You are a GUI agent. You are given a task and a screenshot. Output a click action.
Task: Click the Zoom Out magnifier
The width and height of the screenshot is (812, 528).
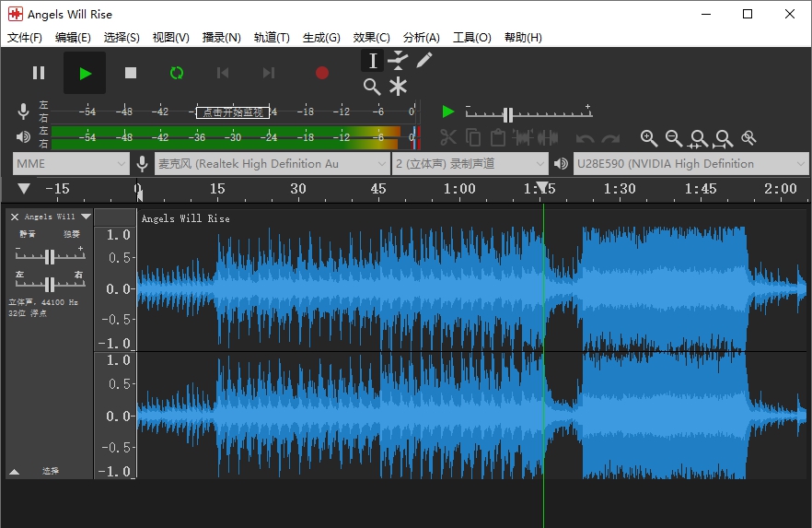tap(674, 138)
